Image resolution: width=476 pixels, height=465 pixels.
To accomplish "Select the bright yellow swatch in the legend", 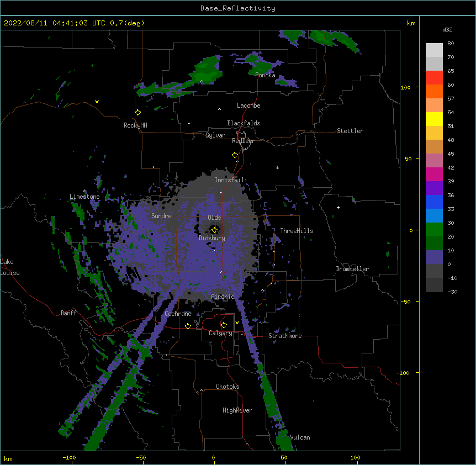I will tap(434, 119).
